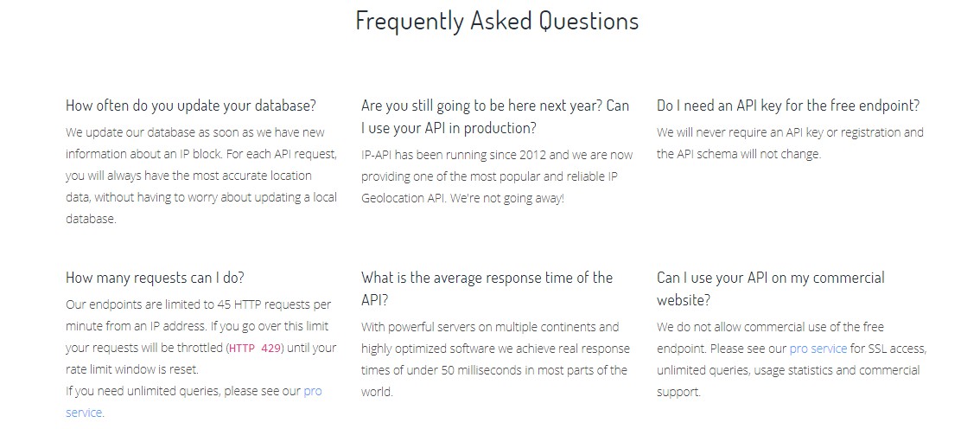Click the paragraph about updating the database

[201, 176]
